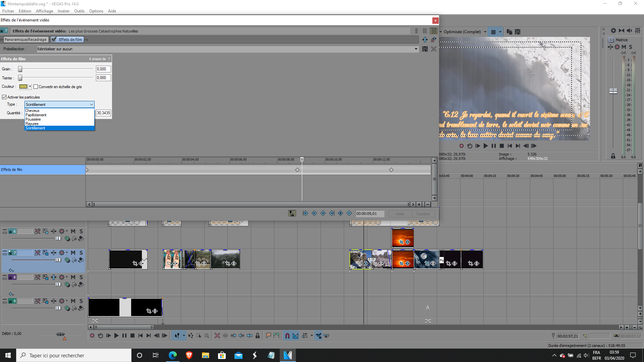
Task: Open preview quality Optimisée (Complet) dropdown
Action: 485,32
